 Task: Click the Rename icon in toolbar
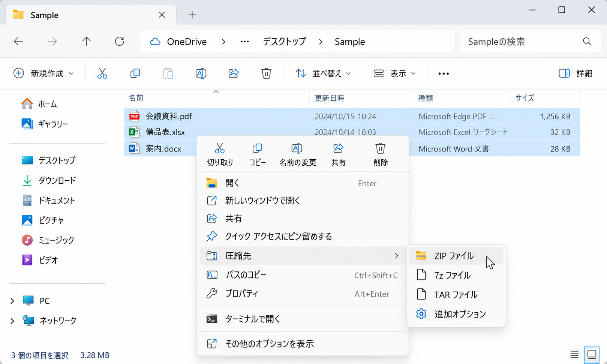point(201,73)
